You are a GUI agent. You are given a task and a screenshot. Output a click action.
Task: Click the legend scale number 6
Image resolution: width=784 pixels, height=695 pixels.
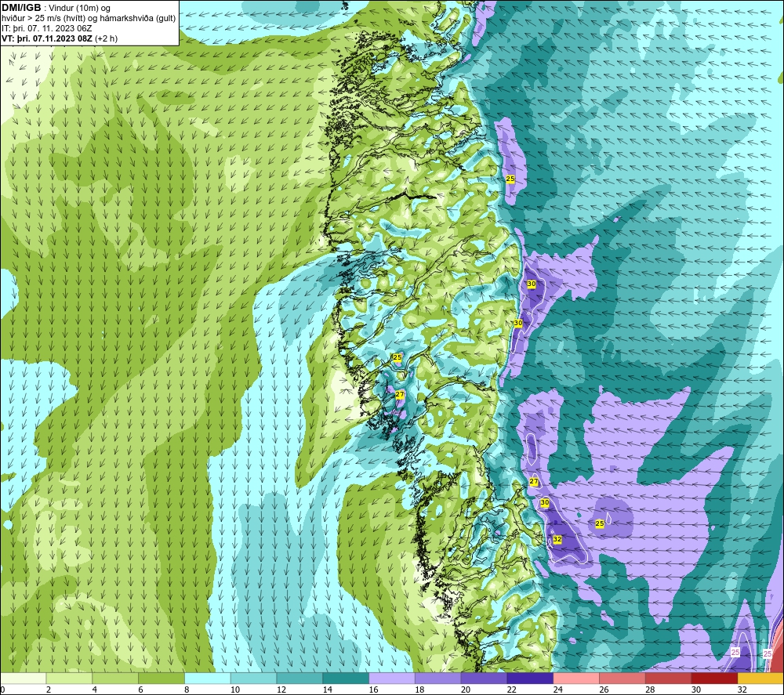coord(140,690)
